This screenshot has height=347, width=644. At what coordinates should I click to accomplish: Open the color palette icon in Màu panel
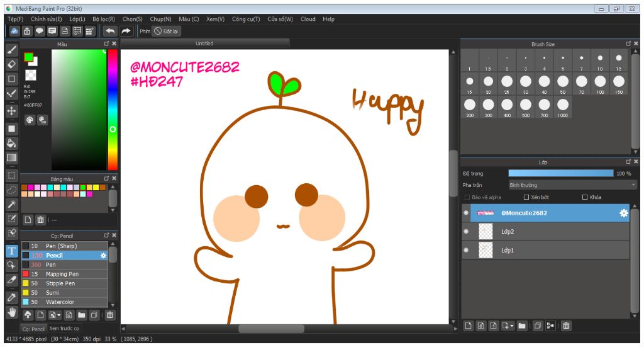(x=30, y=120)
